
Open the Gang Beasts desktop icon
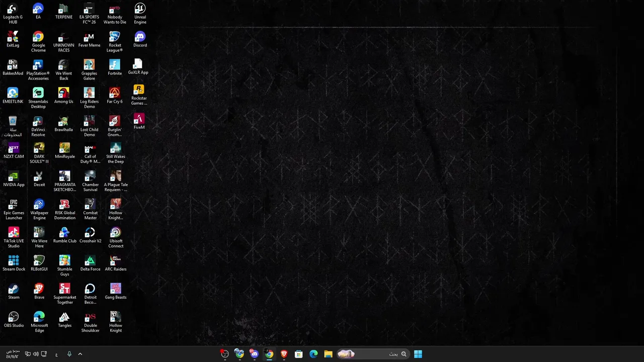(116, 292)
